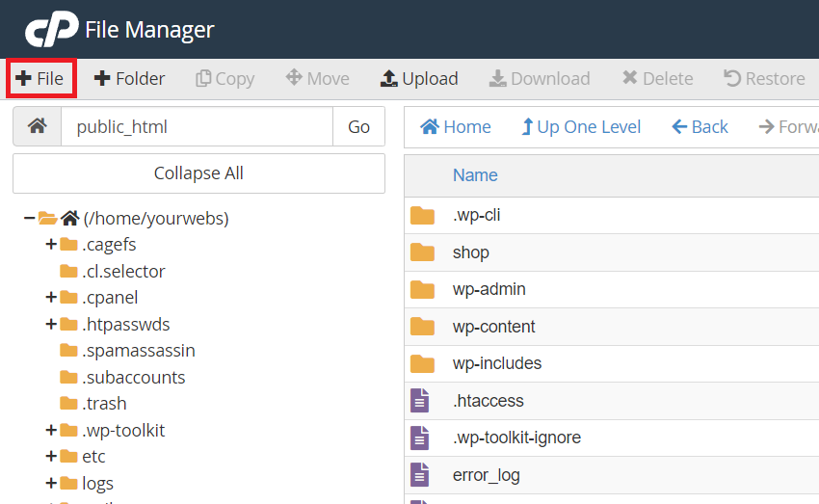Image resolution: width=819 pixels, height=504 pixels.
Task: Sort file list by Name column
Action: coord(475,175)
